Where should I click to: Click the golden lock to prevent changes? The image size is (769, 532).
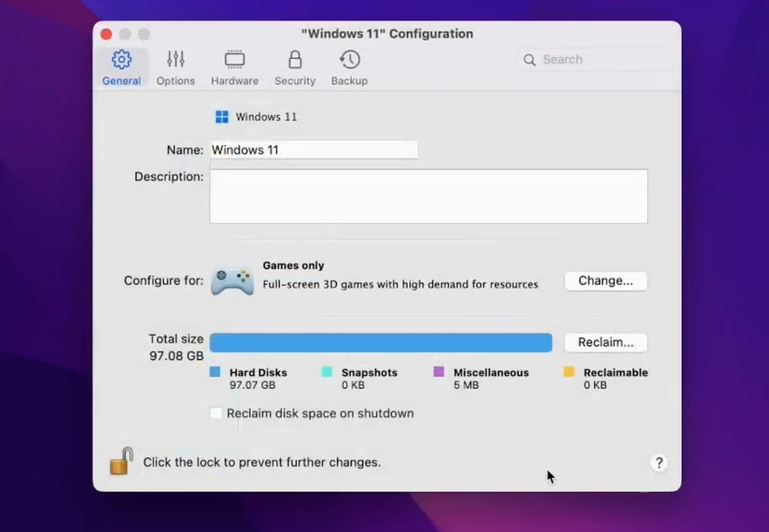121,462
